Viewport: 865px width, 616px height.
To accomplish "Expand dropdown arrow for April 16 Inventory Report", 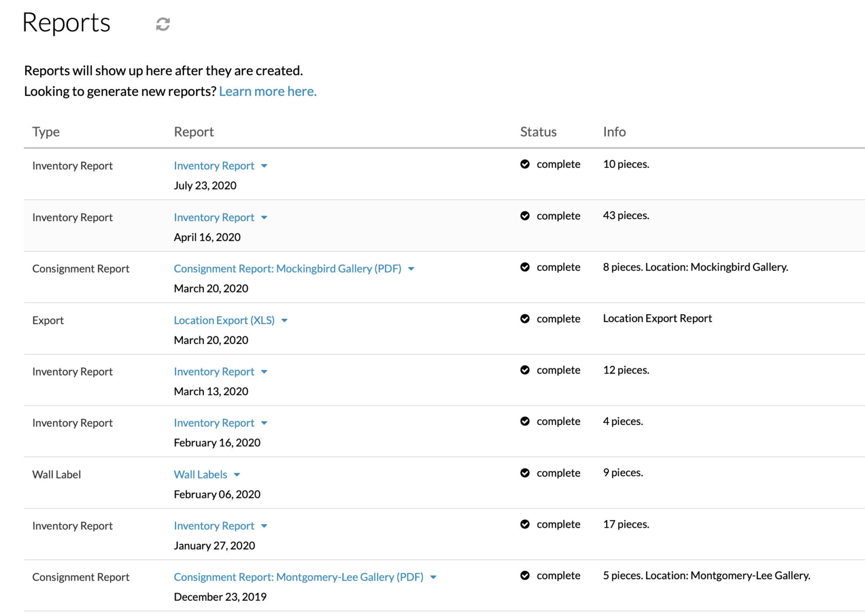I will [264, 218].
